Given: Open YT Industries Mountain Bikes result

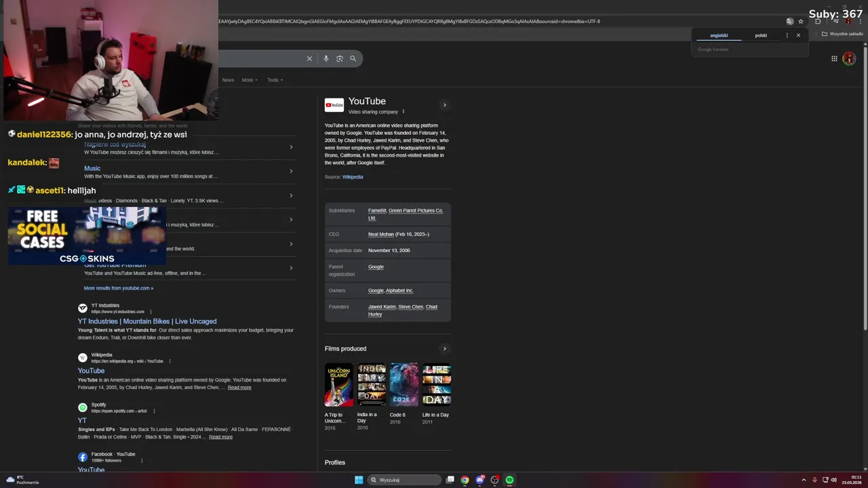Looking at the screenshot, I should coord(147,321).
